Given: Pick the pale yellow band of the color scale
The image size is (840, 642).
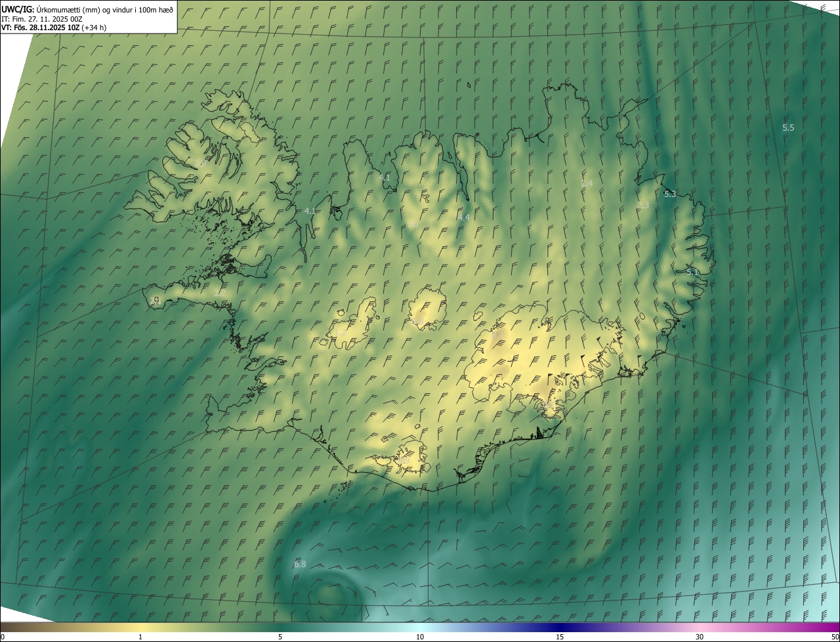Looking at the screenshot, I should click(x=140, y=628).
